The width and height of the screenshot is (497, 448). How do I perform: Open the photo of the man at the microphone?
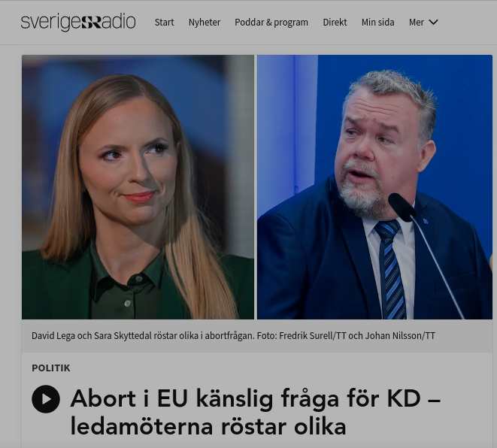[374, 187]
